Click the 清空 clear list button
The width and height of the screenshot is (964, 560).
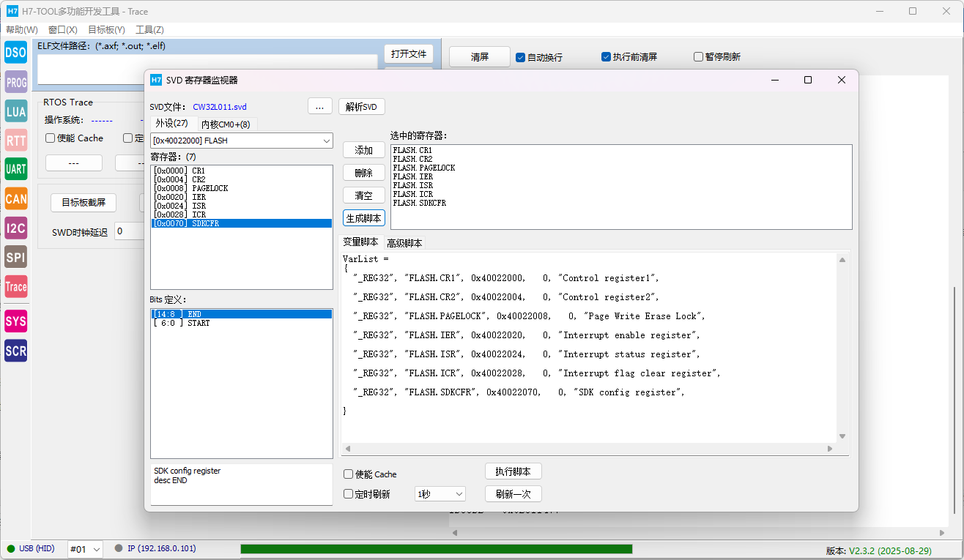pyautogui.click(x=364, y=195)
